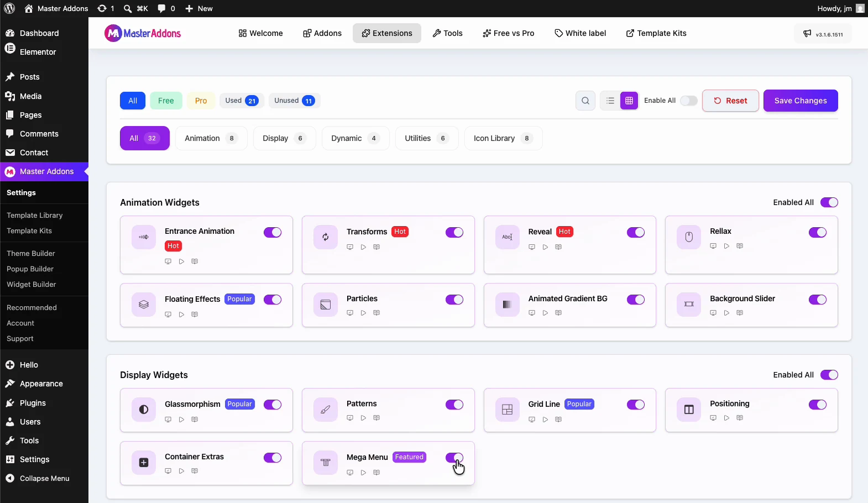Open the demo icon under Floating Effects
This screenshot has width=868, height=503.
point(168,315)
